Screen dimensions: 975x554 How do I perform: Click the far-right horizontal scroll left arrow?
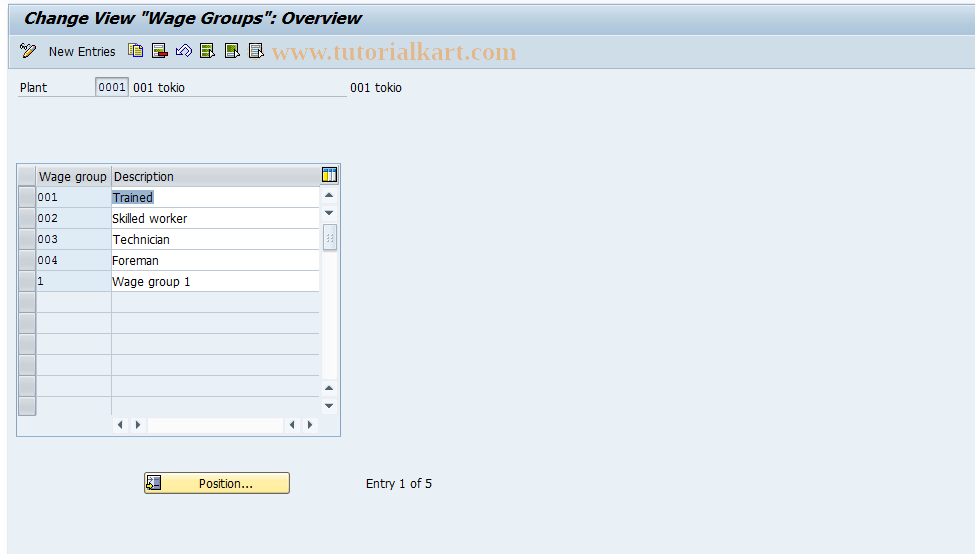(x=292, y=425)
